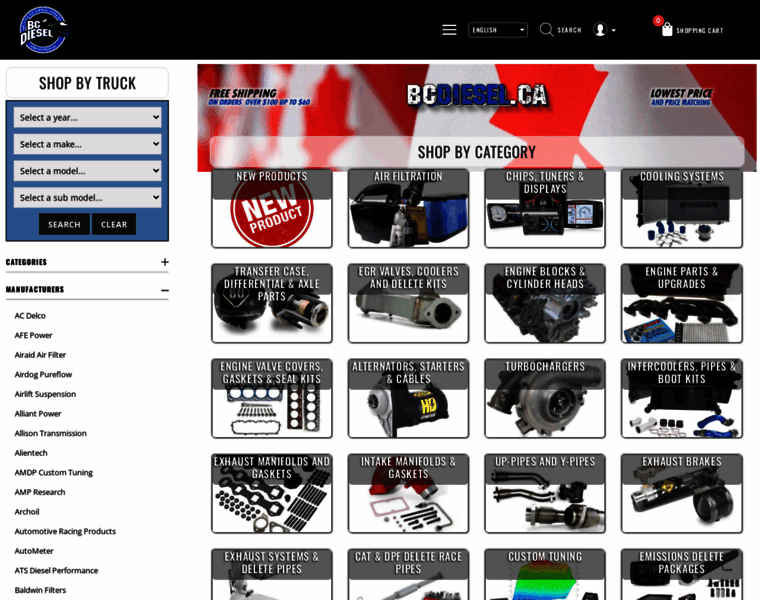Click the search magnifier icon
The height and width of the screenshot is (600, 760).
tap(546, 30)
